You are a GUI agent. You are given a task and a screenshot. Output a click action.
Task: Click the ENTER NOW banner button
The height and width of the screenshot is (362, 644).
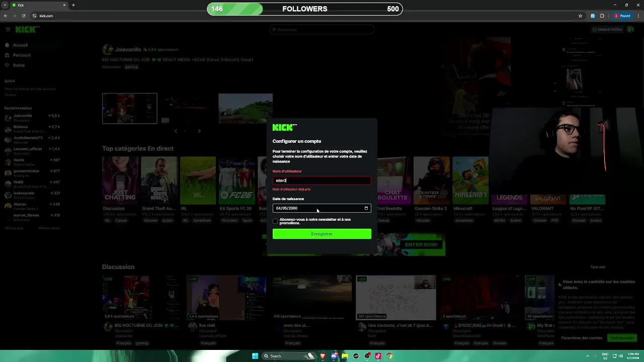(421, 245)
